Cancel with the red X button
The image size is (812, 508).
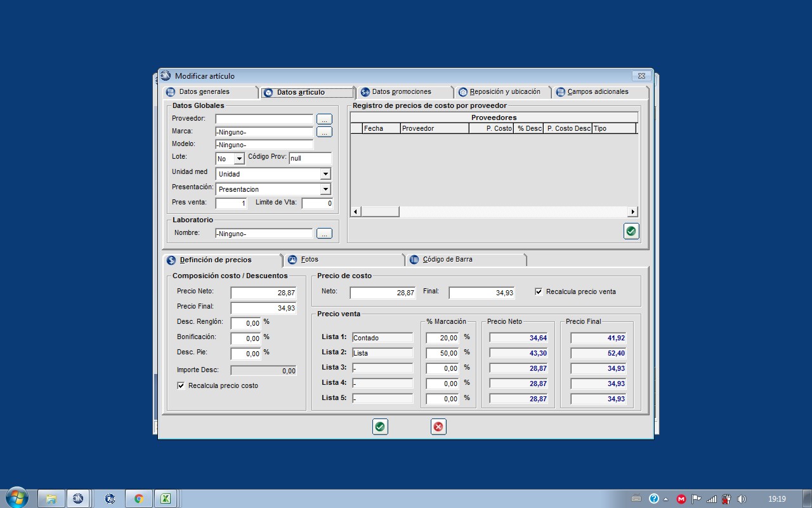click(x=438, y=427)
